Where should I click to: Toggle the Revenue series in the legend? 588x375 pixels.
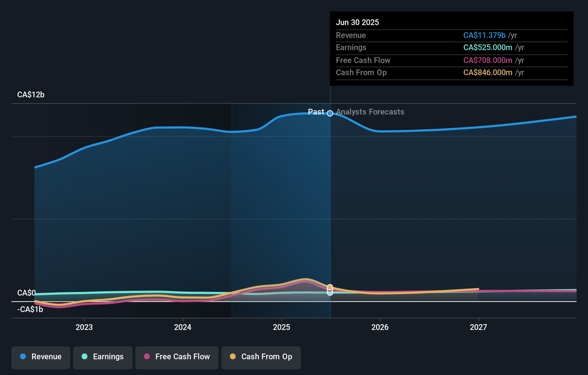point(41,357)
